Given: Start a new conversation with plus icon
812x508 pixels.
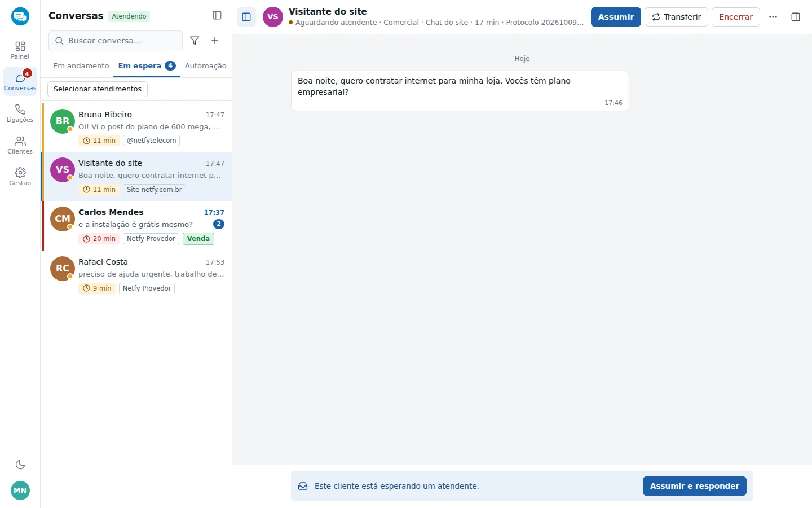Looking at the screenshot, I should 215,41.
